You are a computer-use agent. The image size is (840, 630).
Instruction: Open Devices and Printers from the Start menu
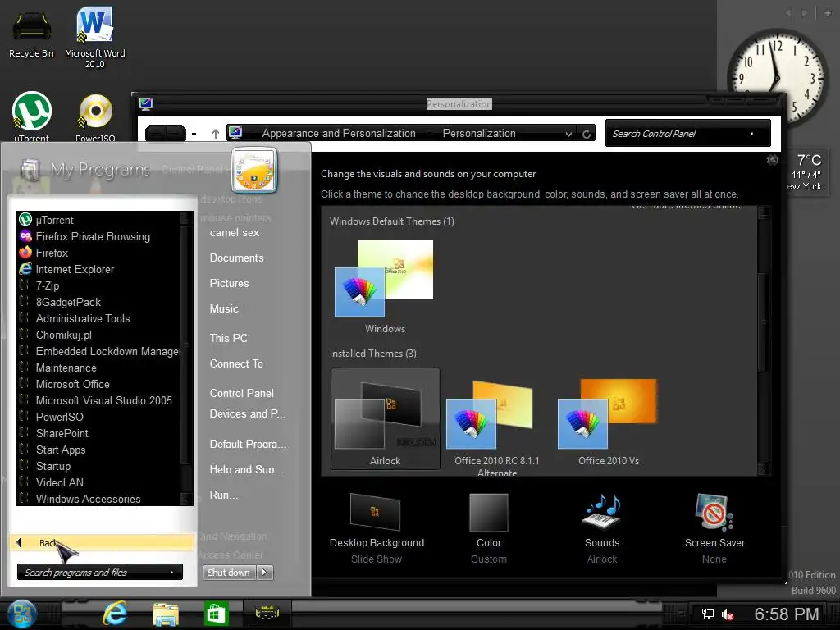248,414
